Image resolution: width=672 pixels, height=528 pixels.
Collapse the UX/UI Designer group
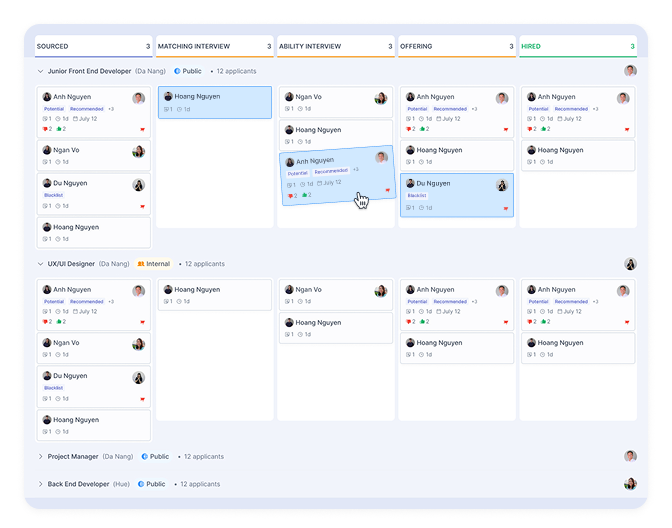[x=40, y=264]
